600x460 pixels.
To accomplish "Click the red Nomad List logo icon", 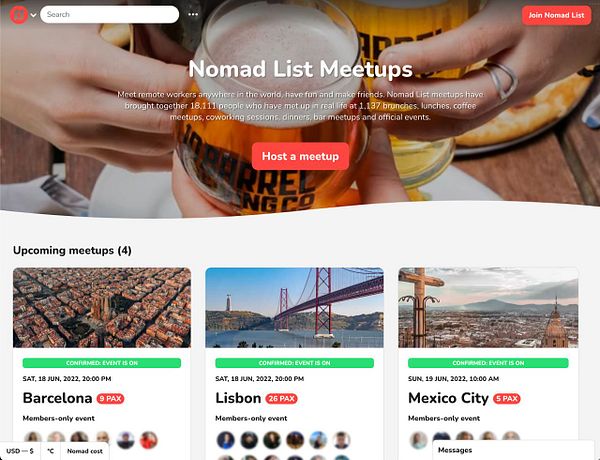I will (x=18, y=15).
